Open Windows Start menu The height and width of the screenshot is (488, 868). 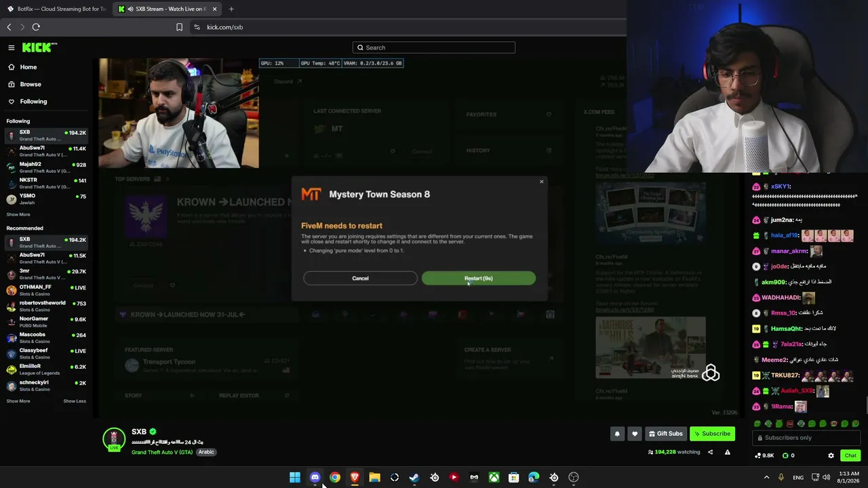(x=295, y=477)
